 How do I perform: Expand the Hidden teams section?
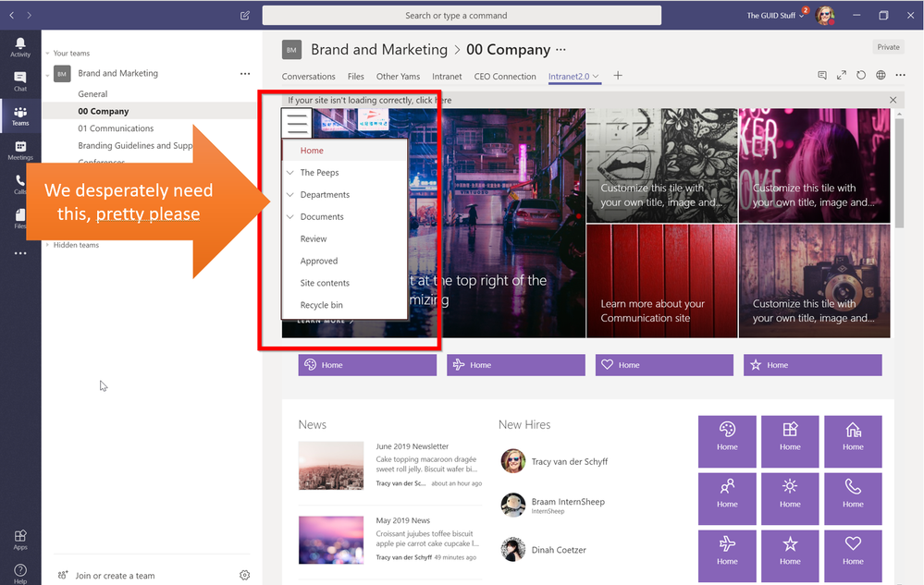(47, 245)
